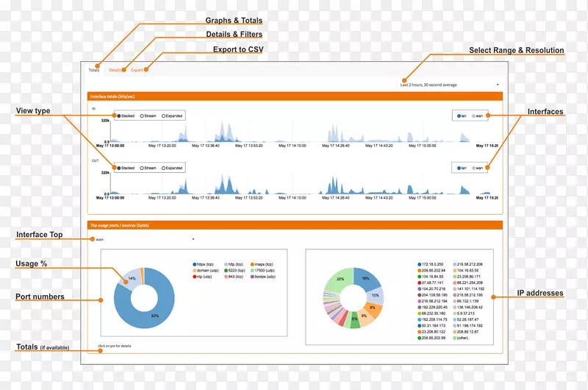
Task: Select Stacked view for the IN graph
Action: point(119,116)
